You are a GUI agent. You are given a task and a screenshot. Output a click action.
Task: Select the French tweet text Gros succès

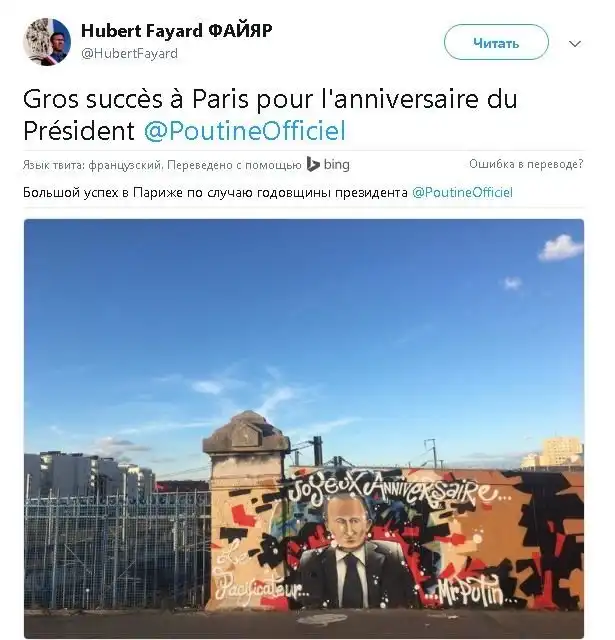(x=93, y=99)
